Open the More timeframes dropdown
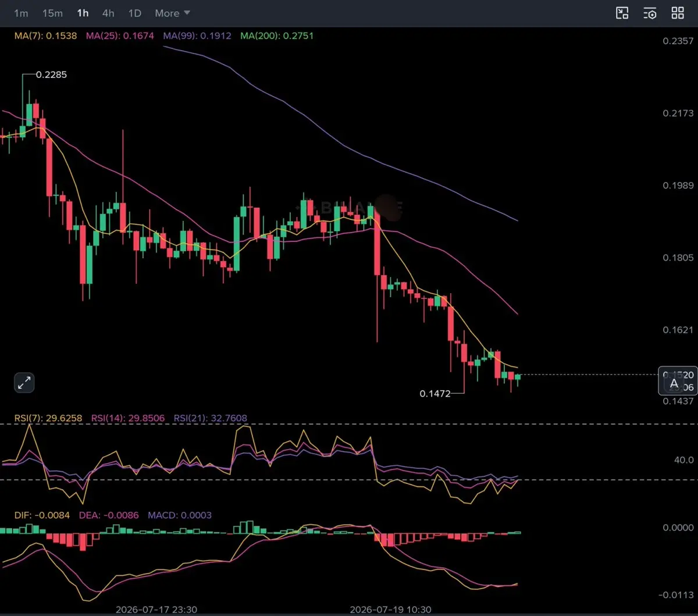The width and height of the screenshot is (698, 616). (172, 13)
